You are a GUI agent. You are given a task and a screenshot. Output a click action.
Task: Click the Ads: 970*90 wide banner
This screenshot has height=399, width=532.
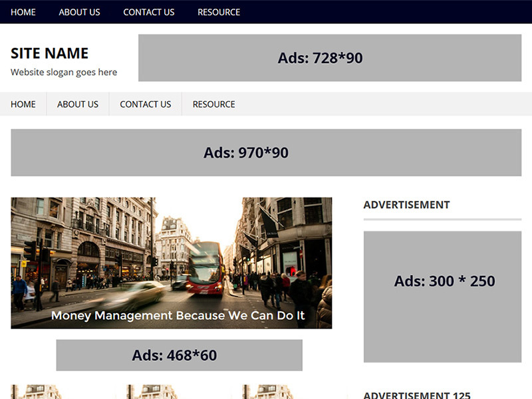(266, 152)
